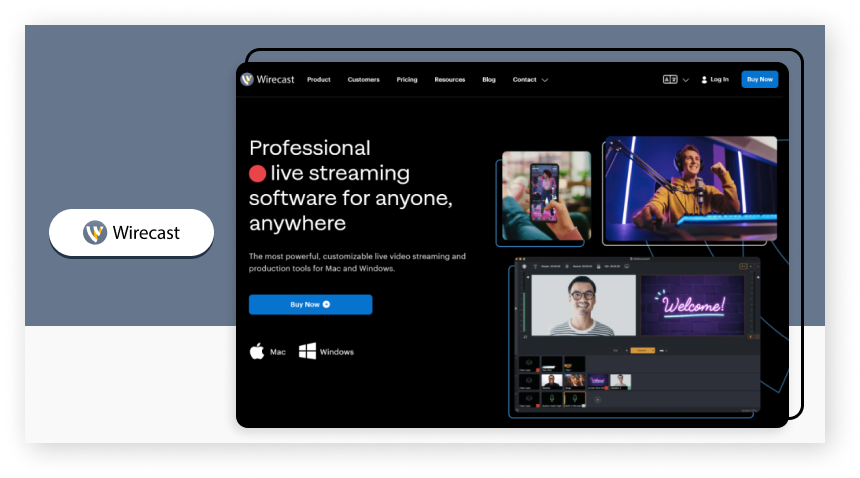
Task: Select the Resources menu item
Action: [450, 79]
